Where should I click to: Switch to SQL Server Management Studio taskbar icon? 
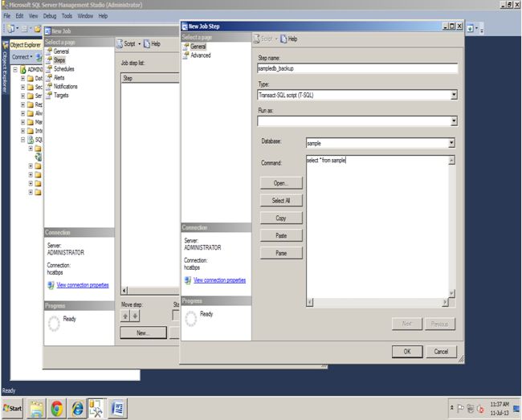click(x=96, y=408)
